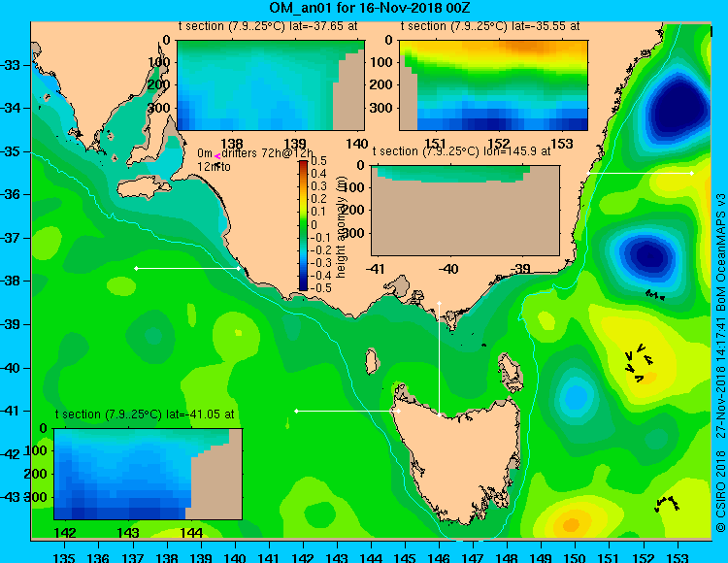Image resolution: width=728 pixels, height=563 pixels.
Task: Click the "-38" latitude axis label
Action: (x=11, y=281)
